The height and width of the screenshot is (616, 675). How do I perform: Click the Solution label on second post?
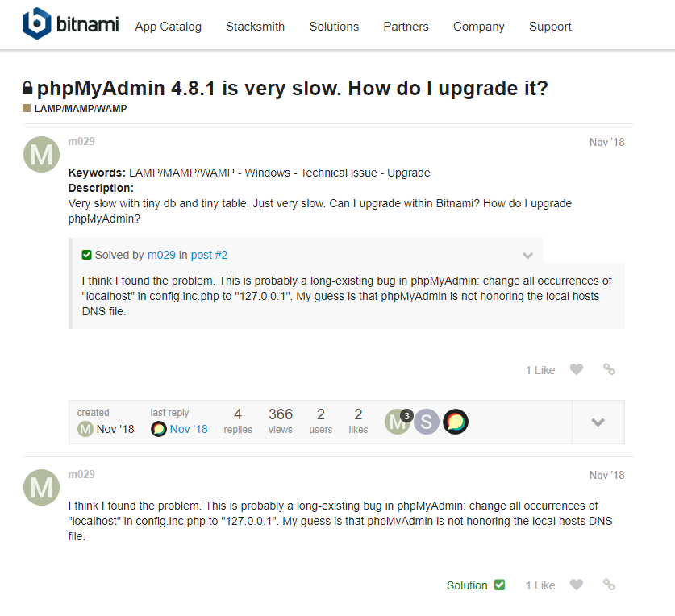pos(467,585)
